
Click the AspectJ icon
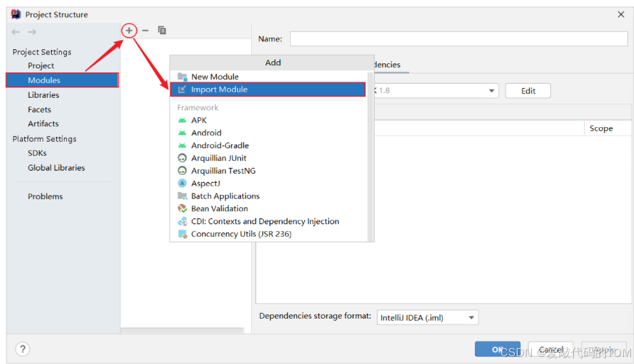click(x=182, y=183)
